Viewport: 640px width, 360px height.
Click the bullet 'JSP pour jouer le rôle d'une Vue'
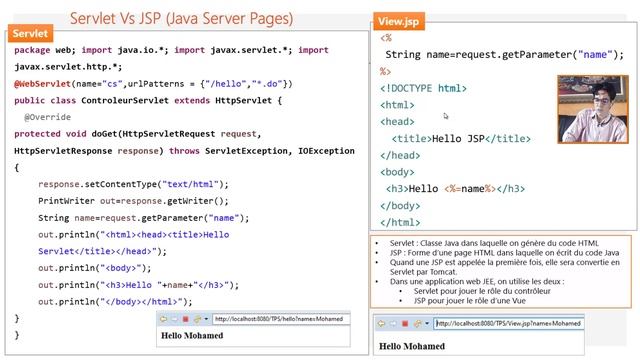click(x=469, y=301)
